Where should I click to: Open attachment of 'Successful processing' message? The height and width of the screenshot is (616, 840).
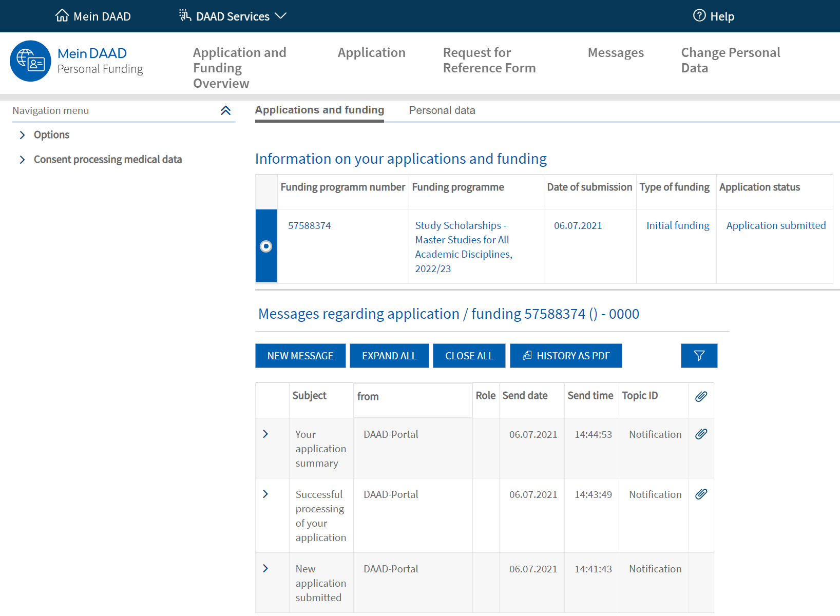click(x=701, y=494)
